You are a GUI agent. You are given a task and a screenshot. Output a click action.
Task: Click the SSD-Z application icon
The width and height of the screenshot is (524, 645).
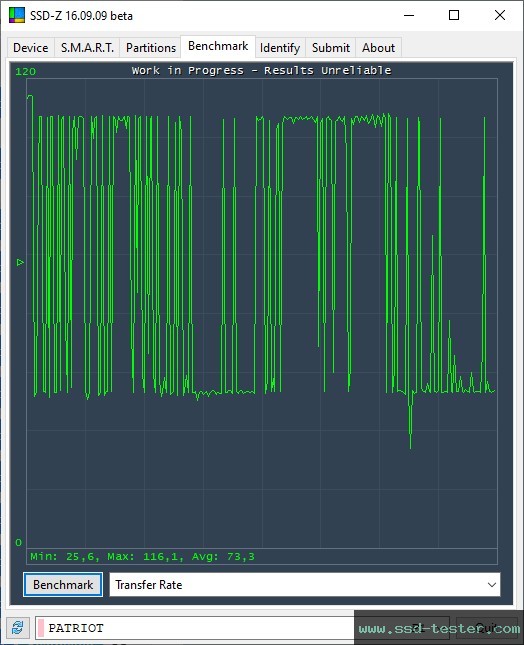(17, 15)
